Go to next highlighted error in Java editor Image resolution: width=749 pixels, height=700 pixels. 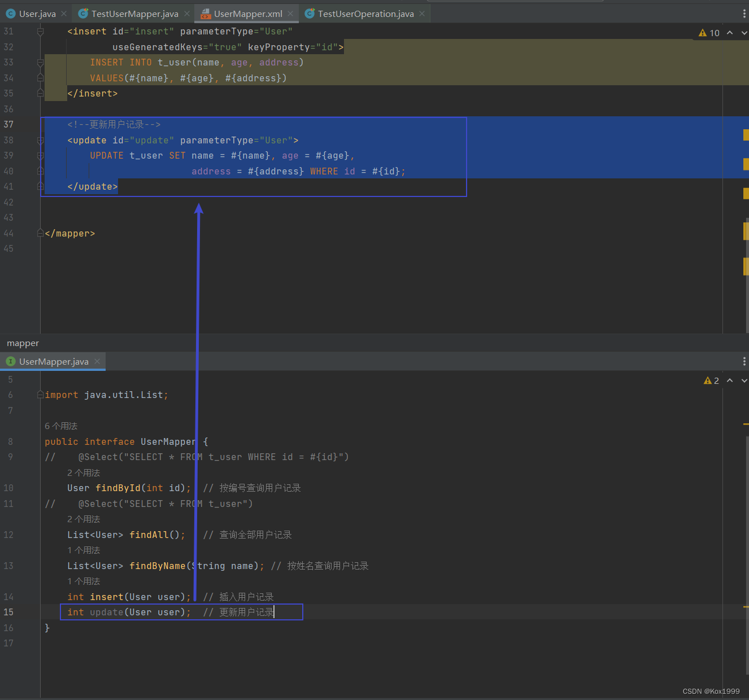coord(744,380)
